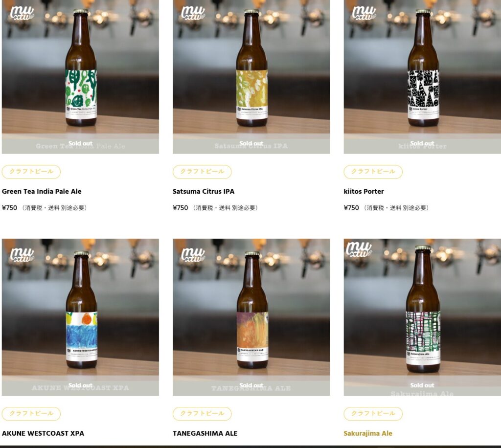
Task: Select クラフトビール tag under Satsuma Citrus IPA
Action: tap(202, 172)
